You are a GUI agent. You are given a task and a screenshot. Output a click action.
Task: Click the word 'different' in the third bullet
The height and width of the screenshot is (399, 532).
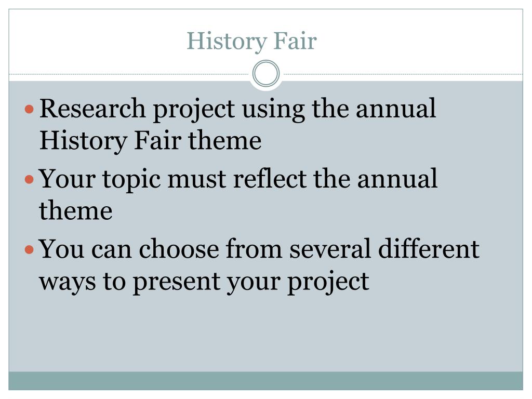(429, 249)
